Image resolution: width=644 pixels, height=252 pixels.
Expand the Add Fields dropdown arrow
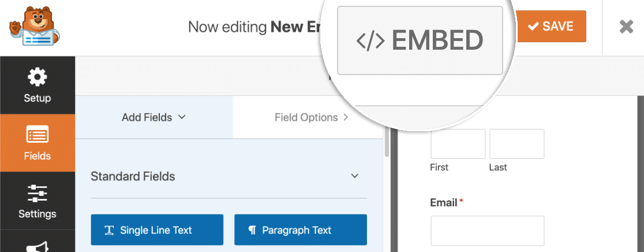point(182,117)
